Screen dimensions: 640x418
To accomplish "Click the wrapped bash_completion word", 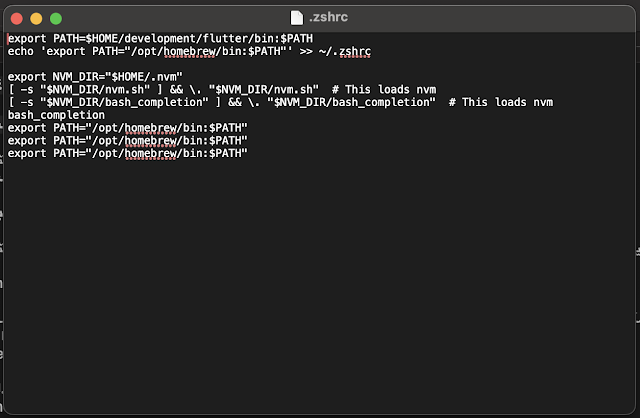I will tap(56, 115).
